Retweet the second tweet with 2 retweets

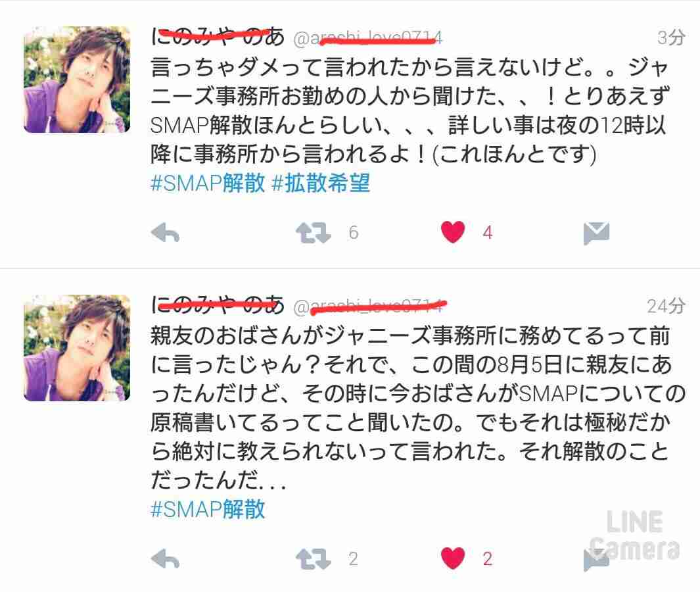tap(314, 559)
